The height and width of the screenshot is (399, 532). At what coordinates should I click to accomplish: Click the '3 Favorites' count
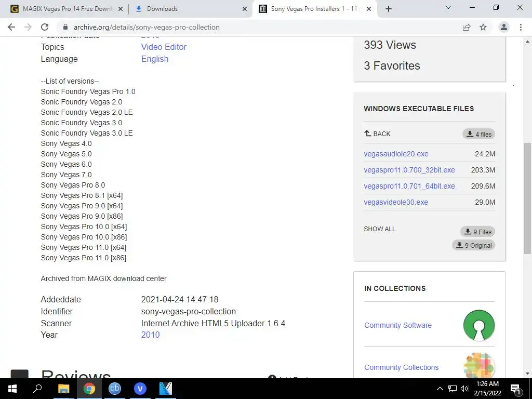point(392,65)
